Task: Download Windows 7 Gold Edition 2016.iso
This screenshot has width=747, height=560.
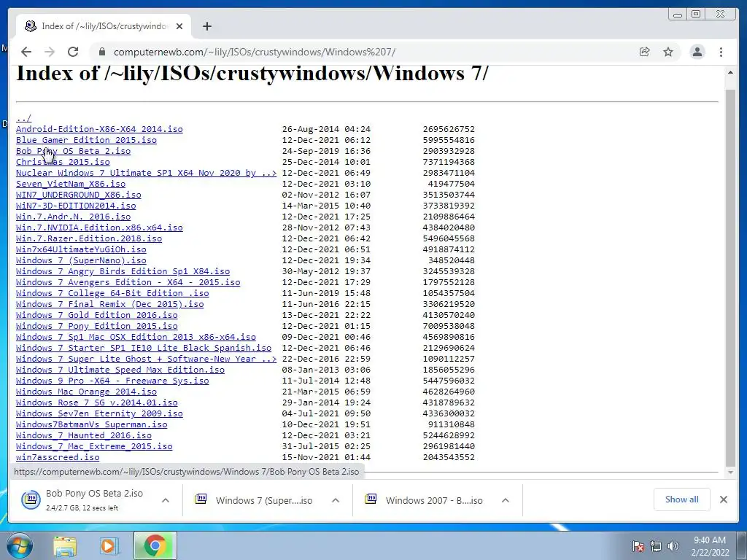Action: pos(97,315)
